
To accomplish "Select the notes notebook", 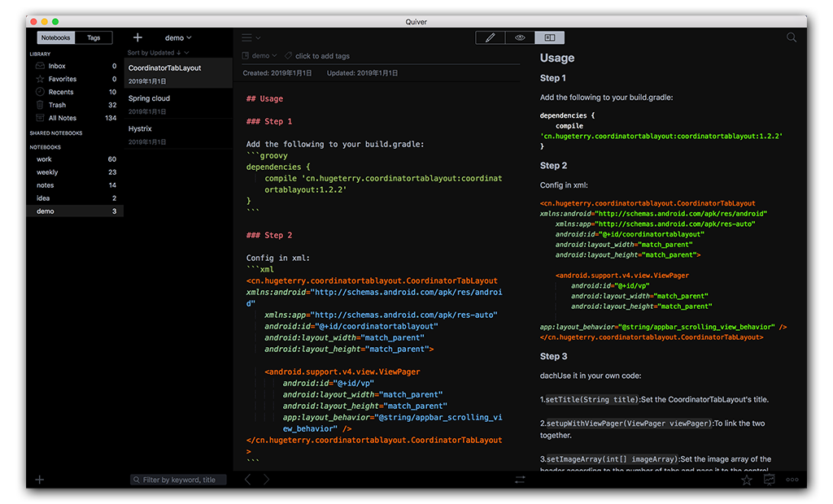I will point(76,185).
